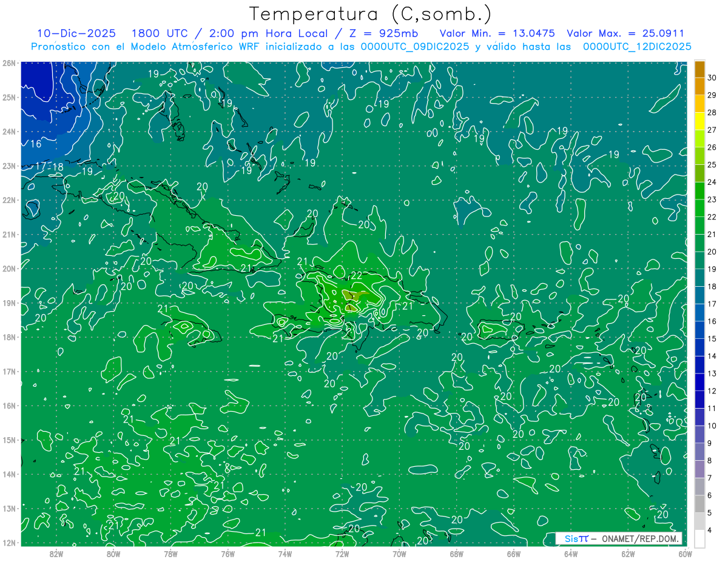Click the "19N" latitude axis label
This screenshot has height=562, width=728.
(x=8, y=303)
